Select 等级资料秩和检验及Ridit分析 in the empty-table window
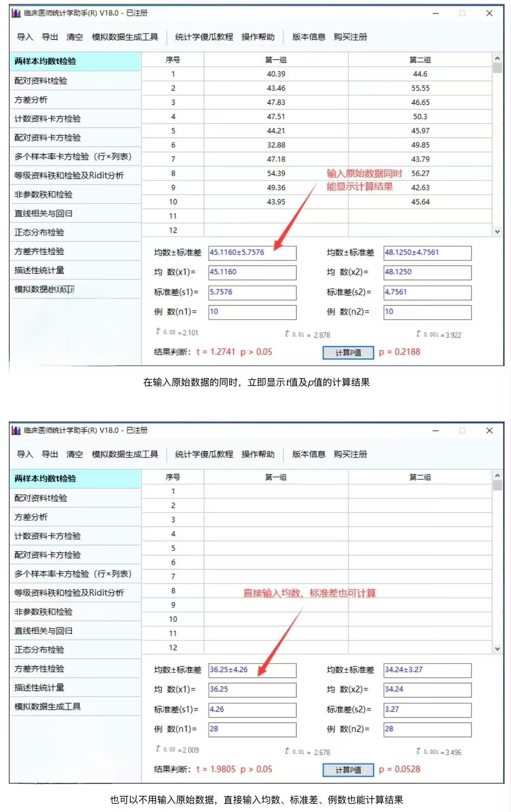The width and height of the screenshot is (511, 812). [x=75, y=593]
